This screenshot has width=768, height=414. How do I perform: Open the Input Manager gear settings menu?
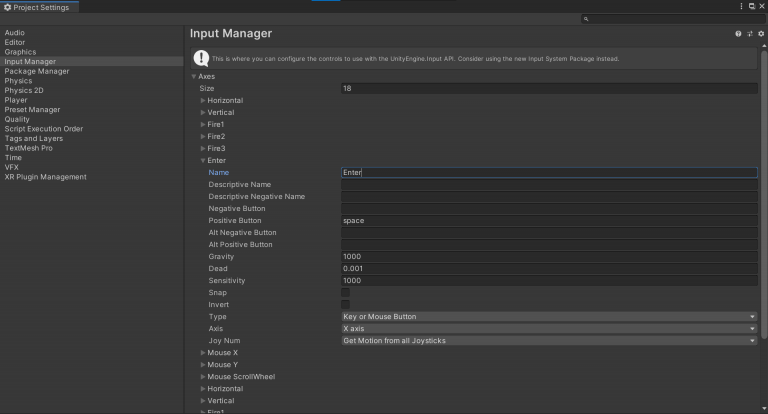coord(760,34)
